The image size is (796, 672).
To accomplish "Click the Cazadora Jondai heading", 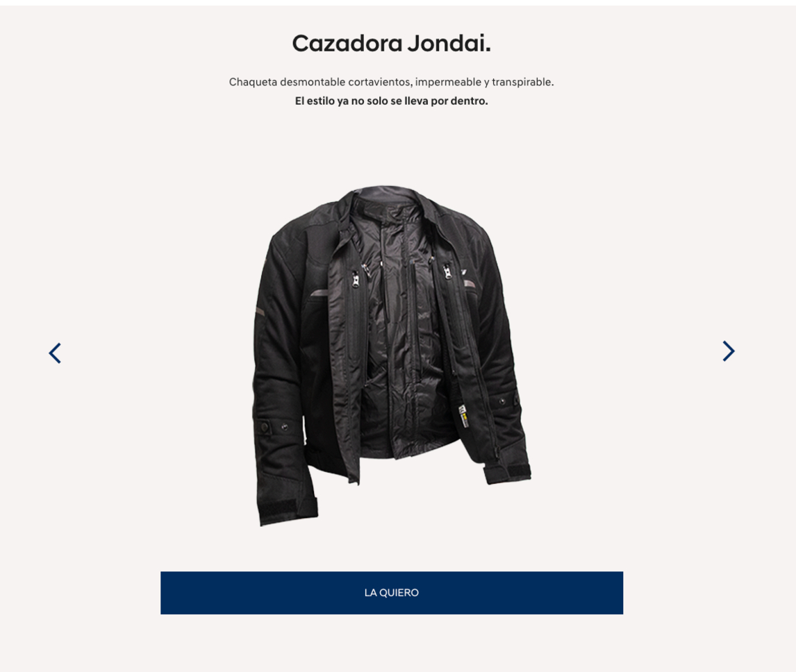I will tap(391, 44).
